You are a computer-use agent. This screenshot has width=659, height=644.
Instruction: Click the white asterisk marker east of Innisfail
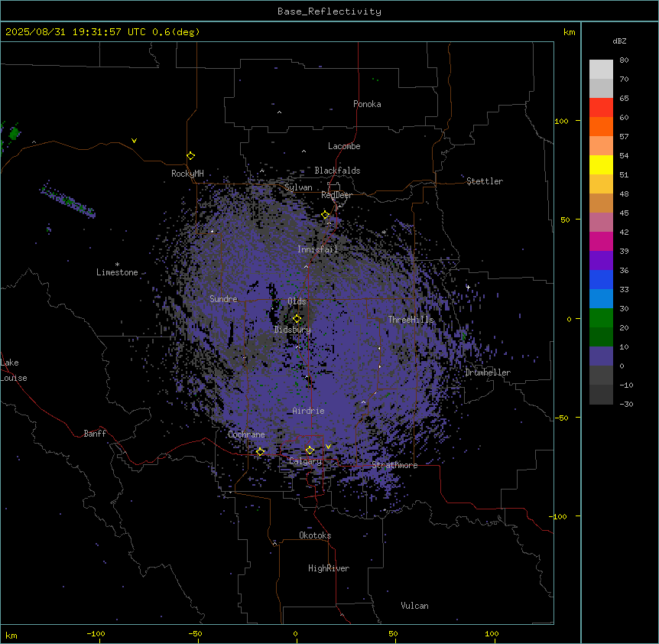[384, 232]
